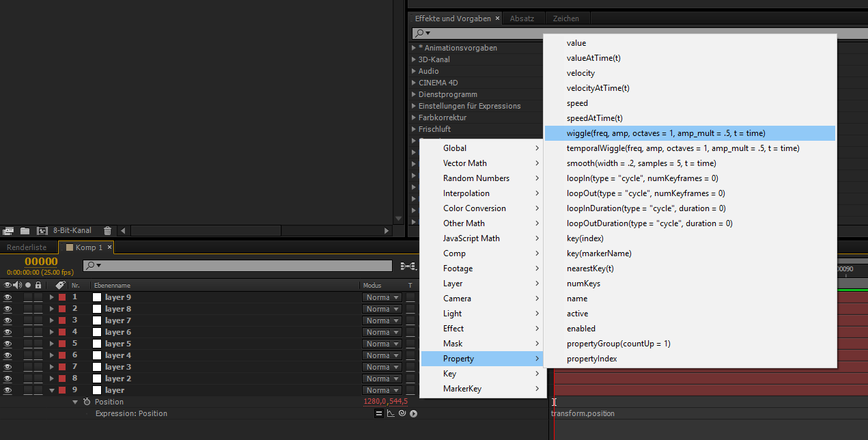Hide layer 3 using its eye icon

tap(8, 367)
